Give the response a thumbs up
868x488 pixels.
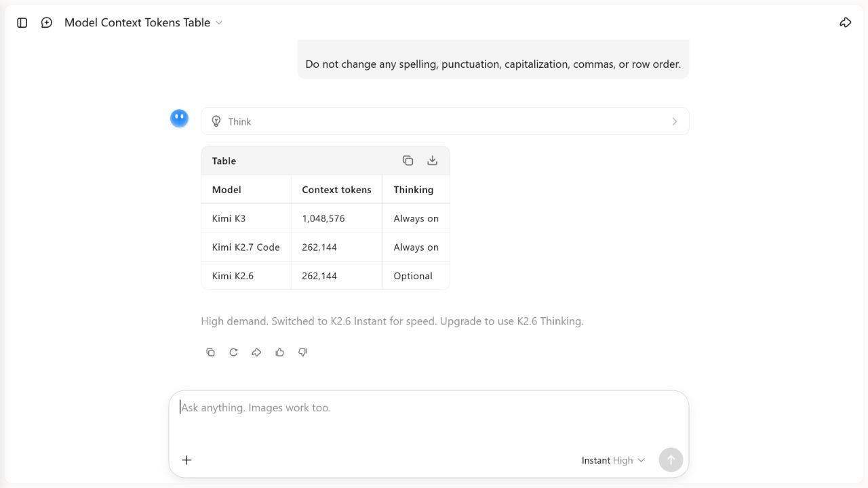279,352
